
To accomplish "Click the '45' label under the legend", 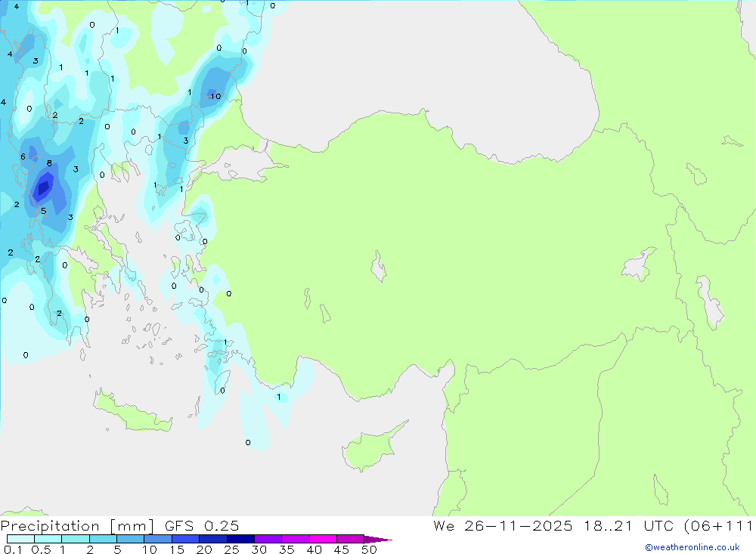I will [342, 549].
